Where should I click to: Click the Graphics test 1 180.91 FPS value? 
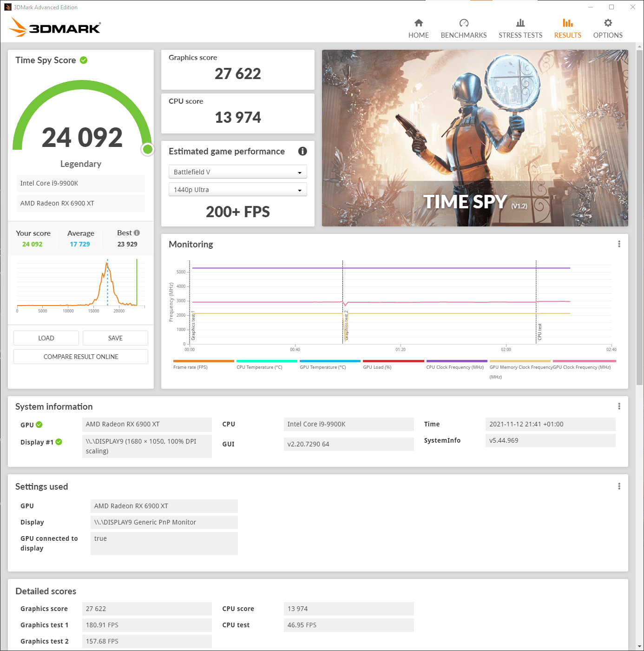(x=147, y=625)
